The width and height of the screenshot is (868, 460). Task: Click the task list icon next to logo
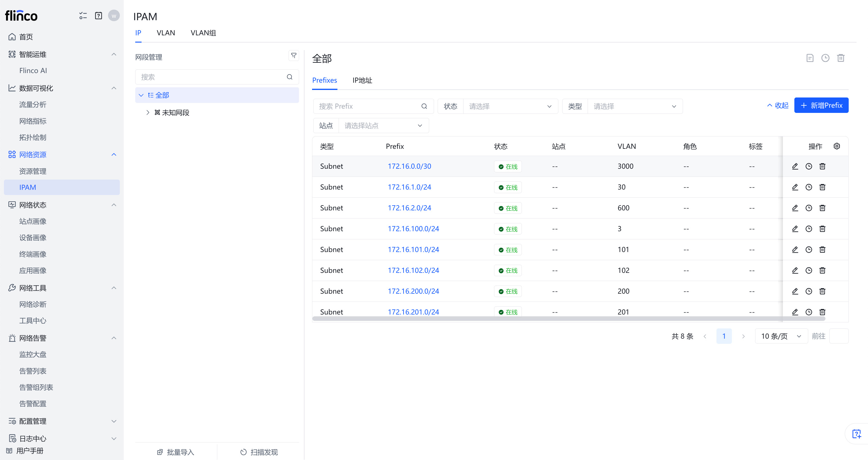(83, 15)
